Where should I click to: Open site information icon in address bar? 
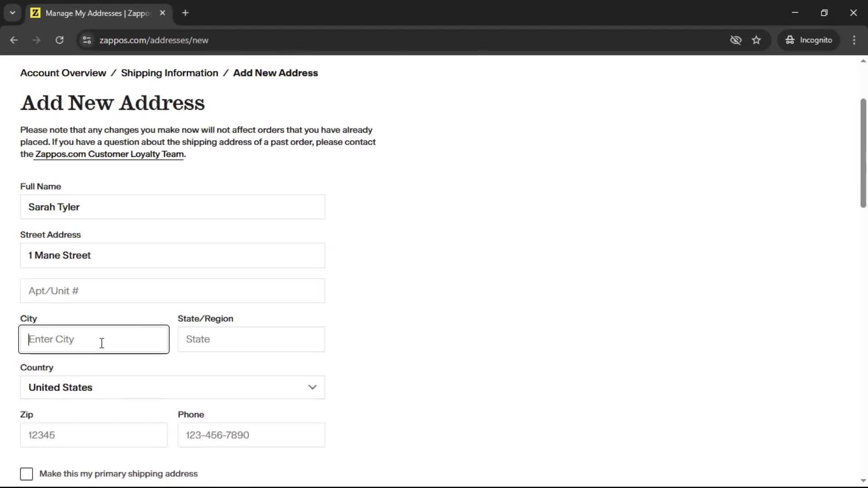point(87,40)
